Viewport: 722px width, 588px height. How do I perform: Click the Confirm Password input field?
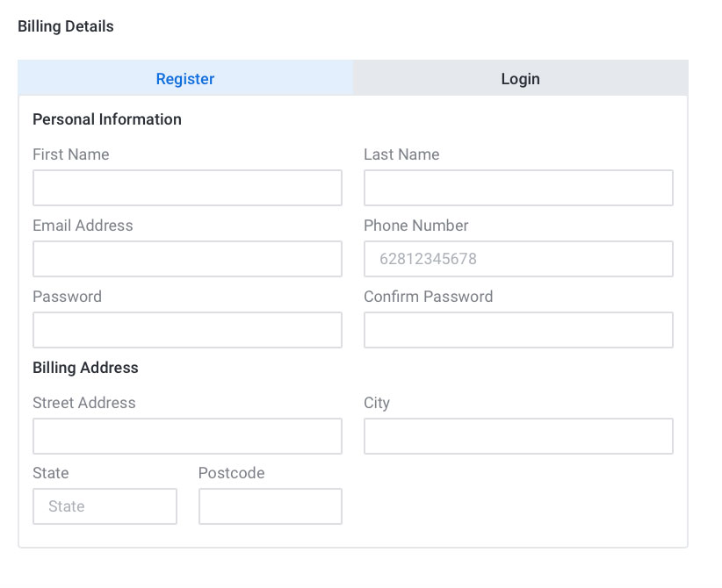coord(517,329)
